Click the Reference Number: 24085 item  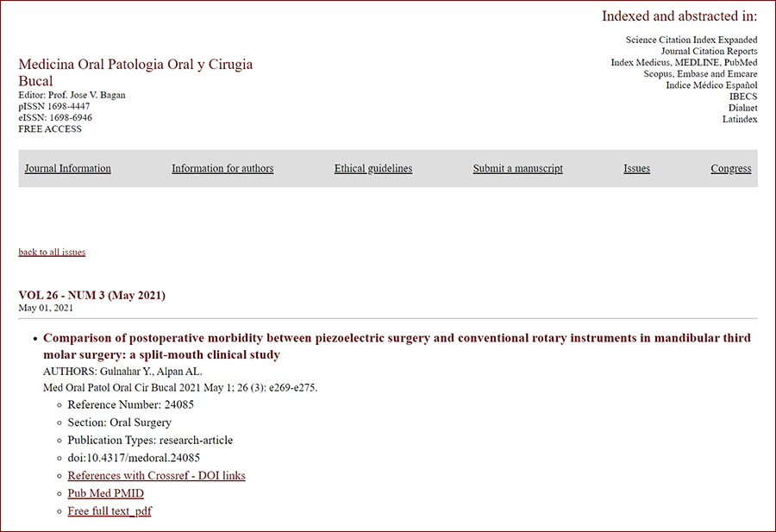tap(131, 404)
